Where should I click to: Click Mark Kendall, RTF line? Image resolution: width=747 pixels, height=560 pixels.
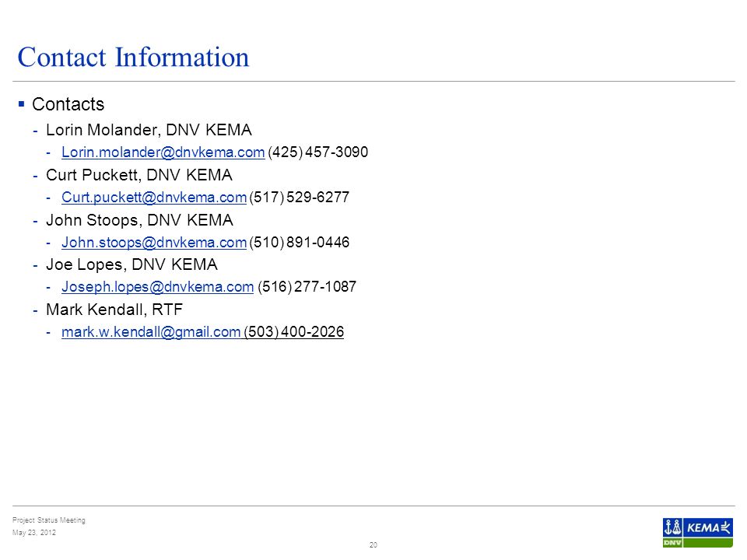114,310
